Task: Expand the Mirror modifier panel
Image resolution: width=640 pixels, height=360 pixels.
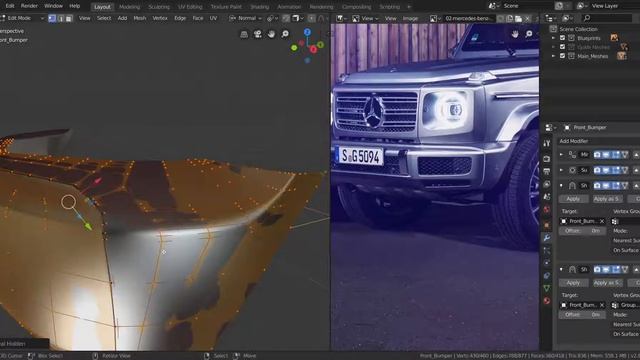Action: tap(561, 155)
